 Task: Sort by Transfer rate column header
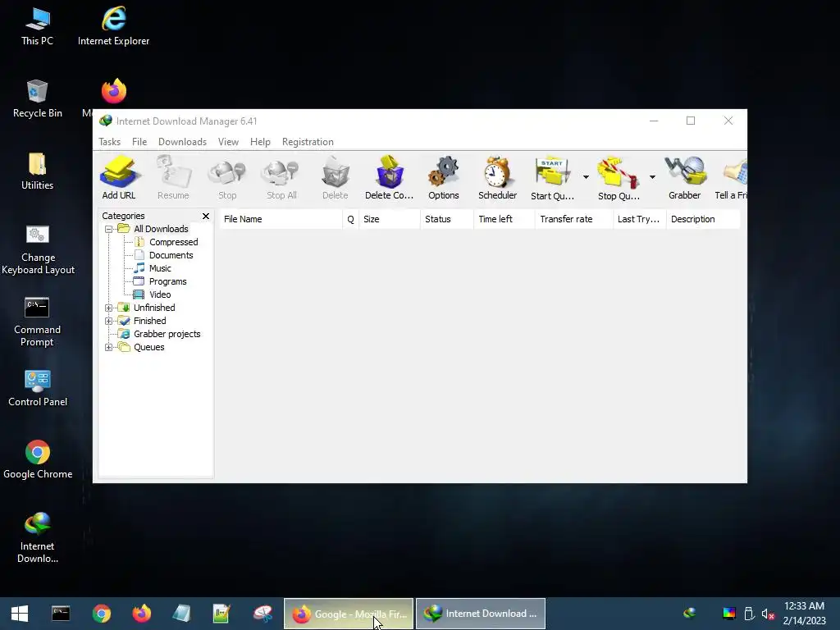(x=574, y=219)
